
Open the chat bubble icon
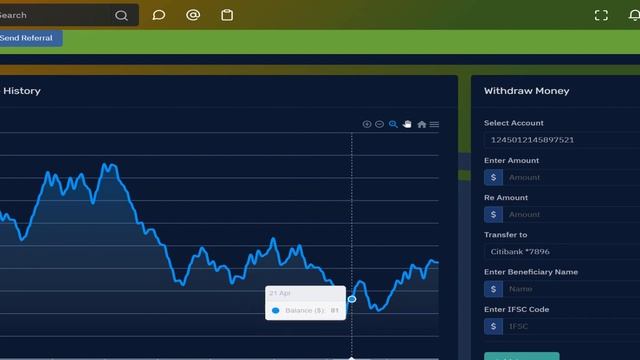159,15
